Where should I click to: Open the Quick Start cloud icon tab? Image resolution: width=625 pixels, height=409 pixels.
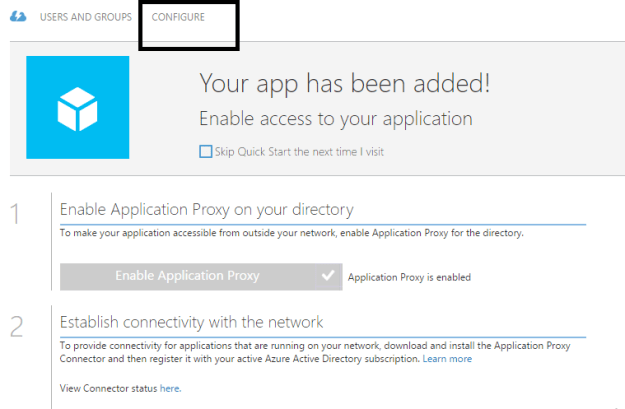[18, 17]
